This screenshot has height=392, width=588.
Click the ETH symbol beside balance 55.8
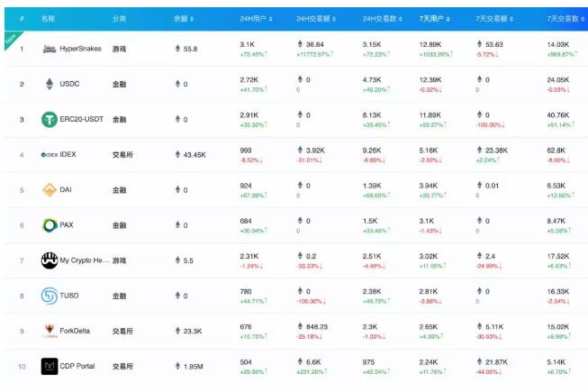177,49
